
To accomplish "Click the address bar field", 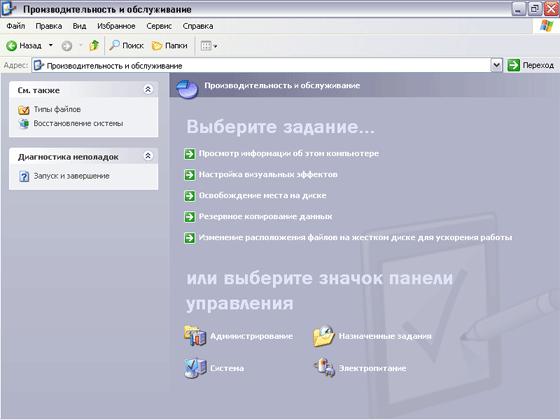I will (x=262, y=66).
